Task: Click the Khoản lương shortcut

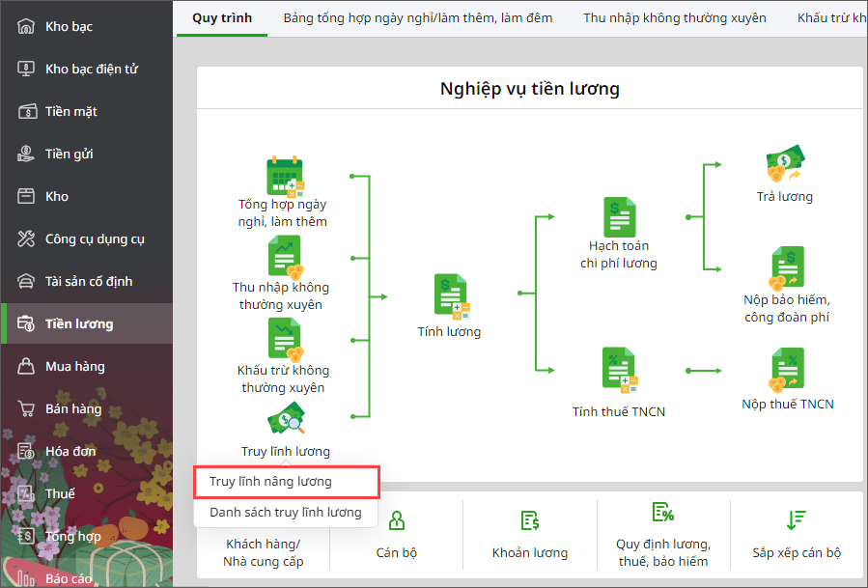Action: 530,535
